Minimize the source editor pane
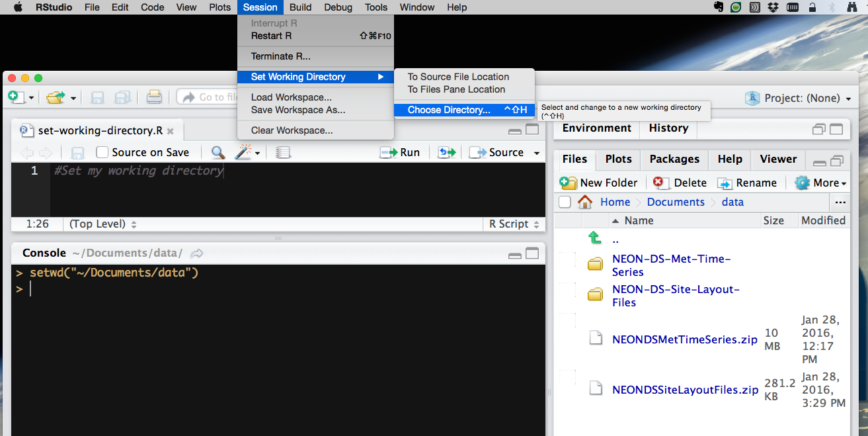The height and width of the screenshot is (436, 868). click(x=515, y=132)
